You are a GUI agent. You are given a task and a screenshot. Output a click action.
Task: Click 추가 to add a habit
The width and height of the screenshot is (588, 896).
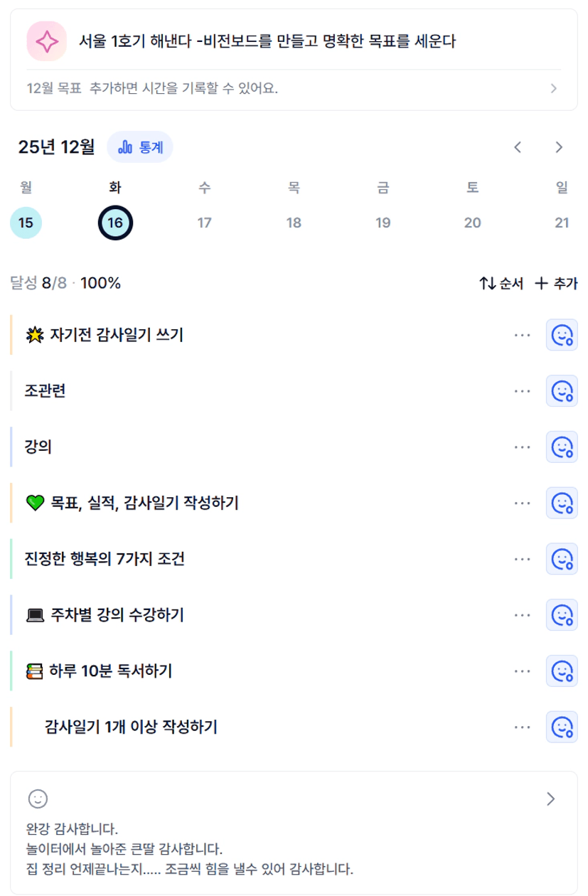556,284
